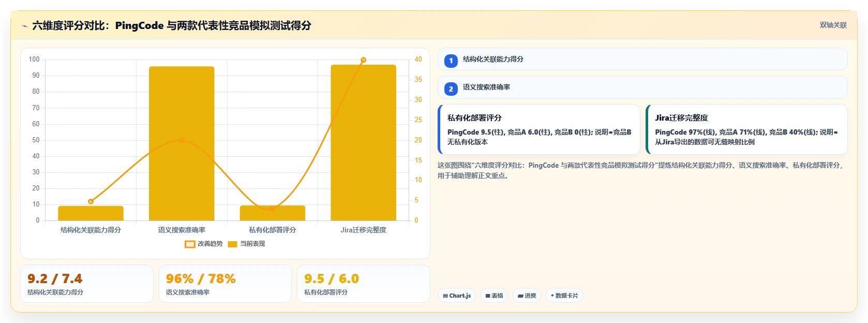Click the 9.5 / 6.0 stat card
This screenshot has height=323, width=868.
364,284
